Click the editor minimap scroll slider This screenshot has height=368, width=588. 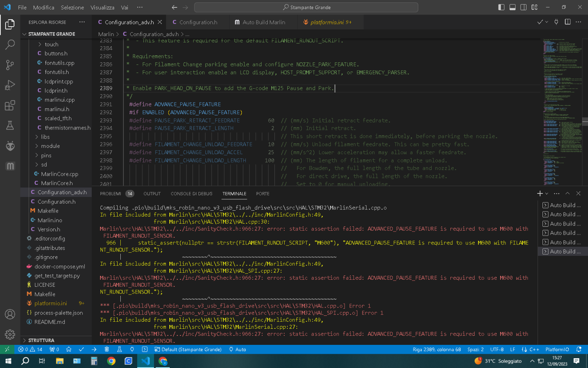tap(584, 122)
